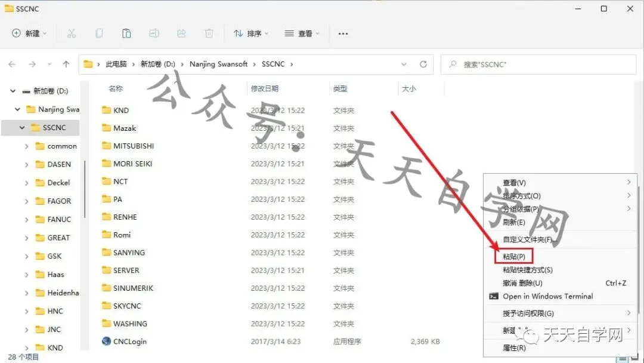Select the Mazak folder icon
The image size is (644, 363).
[106, 128]
